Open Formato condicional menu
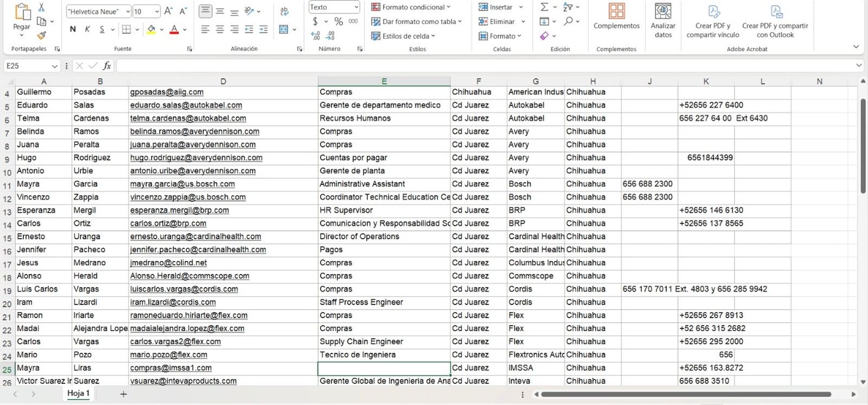The width and height of the screenshot is (868, 405). pyautogui.click(x=411, y=7)
